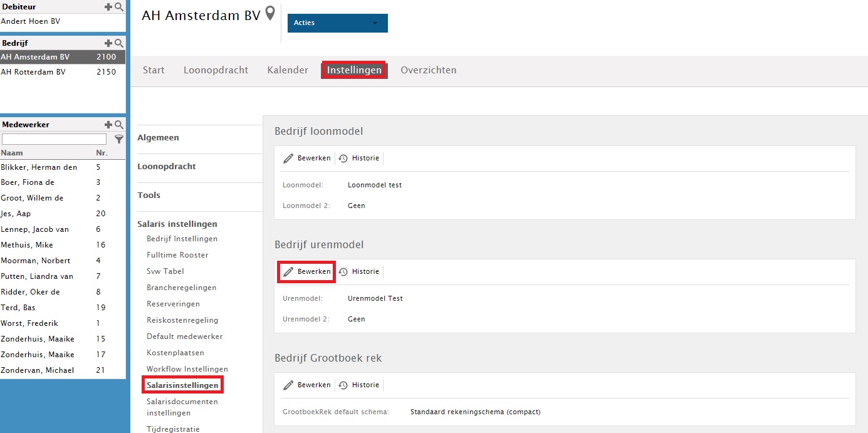Click pencil icon in Bedrijf Grootboek rek
This screenshot has height=433, width=868.
(x=288, y=385)
